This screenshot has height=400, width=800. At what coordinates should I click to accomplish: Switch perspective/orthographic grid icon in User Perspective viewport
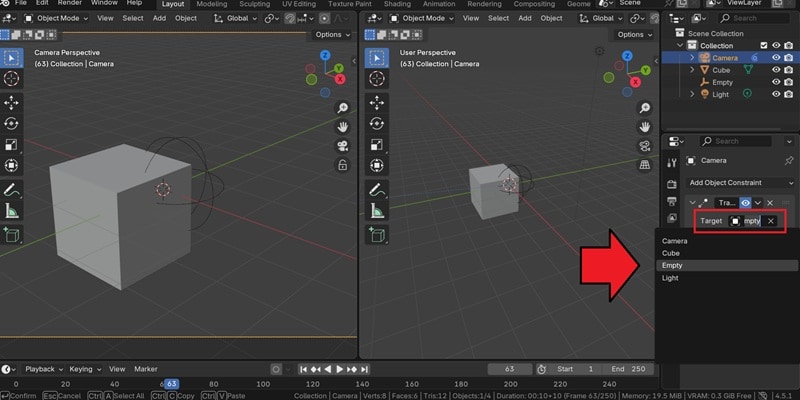click(645, 165)
